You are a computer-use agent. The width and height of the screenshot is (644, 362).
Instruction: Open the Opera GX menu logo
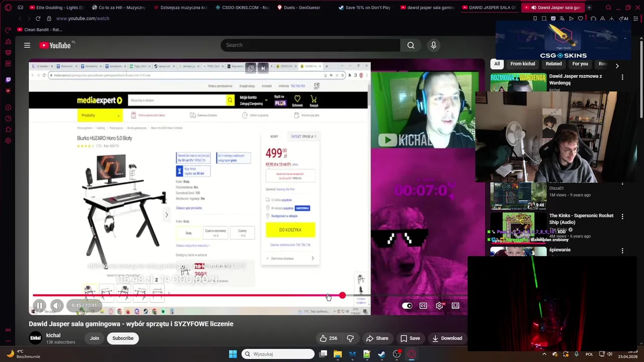(8, 8)
